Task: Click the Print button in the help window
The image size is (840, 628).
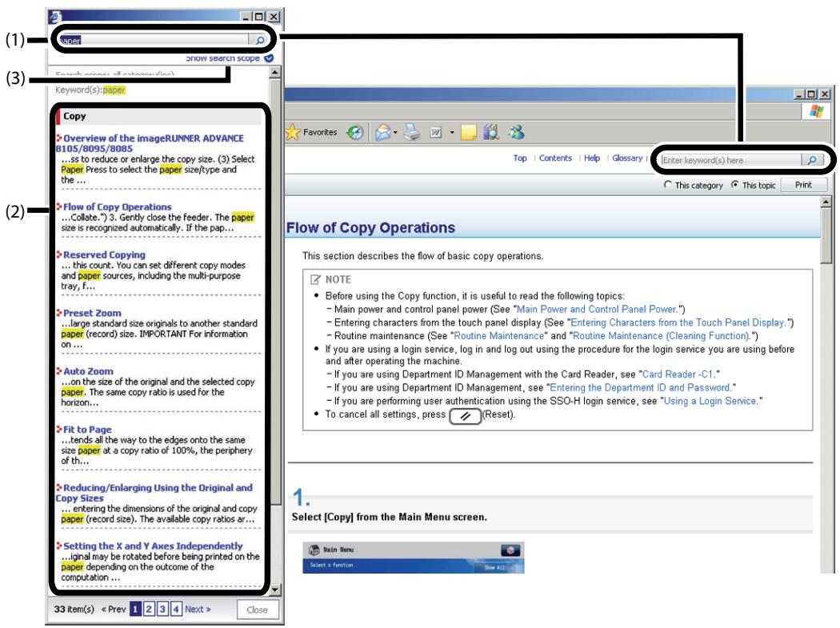Action: click(803, 185)
